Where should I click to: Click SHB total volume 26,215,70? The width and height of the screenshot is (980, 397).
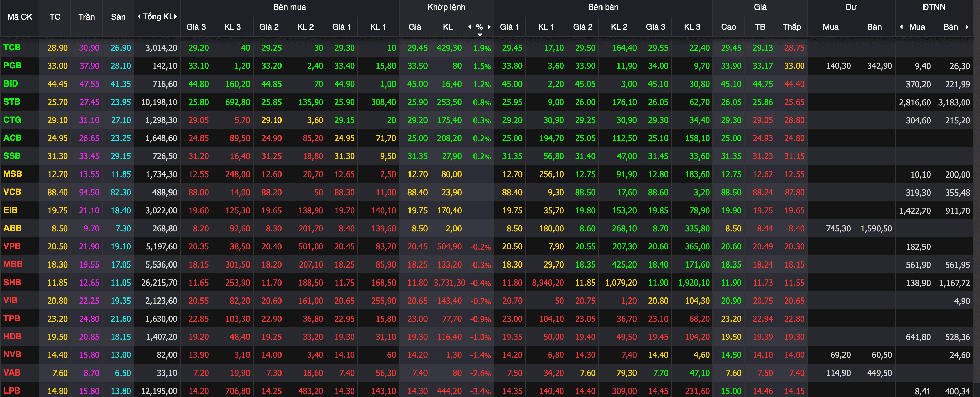159,283
